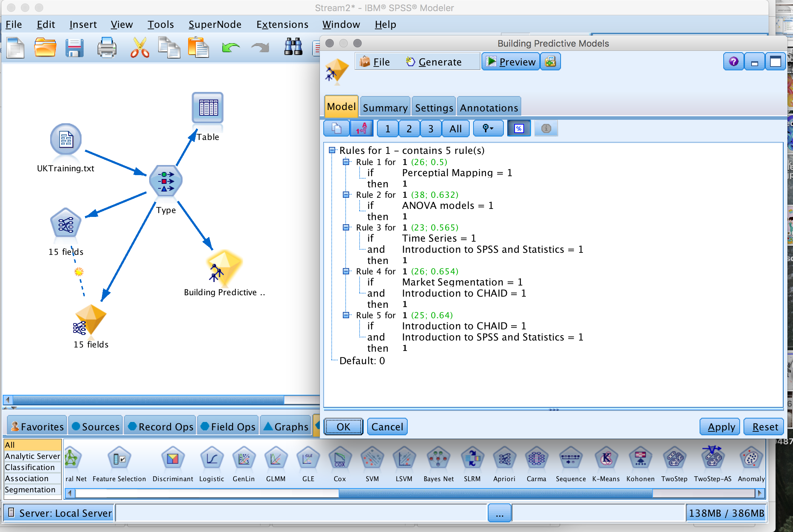
Task: Toggle the percentage display button
Action: click(519, 129)
